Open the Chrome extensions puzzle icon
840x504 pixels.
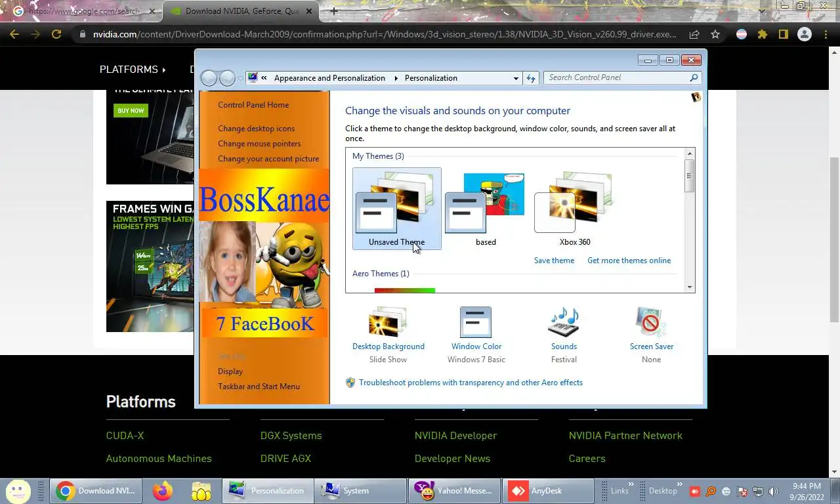point(763,34)
